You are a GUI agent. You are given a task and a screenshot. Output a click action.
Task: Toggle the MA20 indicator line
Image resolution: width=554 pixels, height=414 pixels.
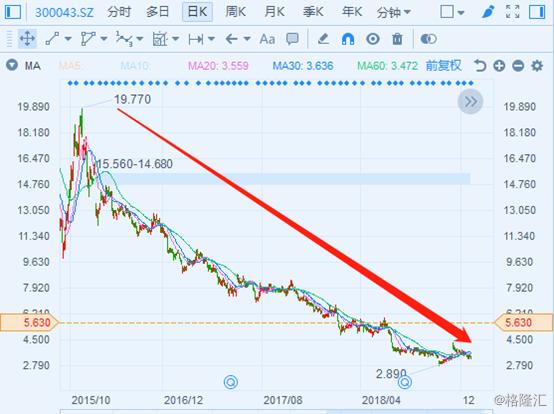[218, 66]
